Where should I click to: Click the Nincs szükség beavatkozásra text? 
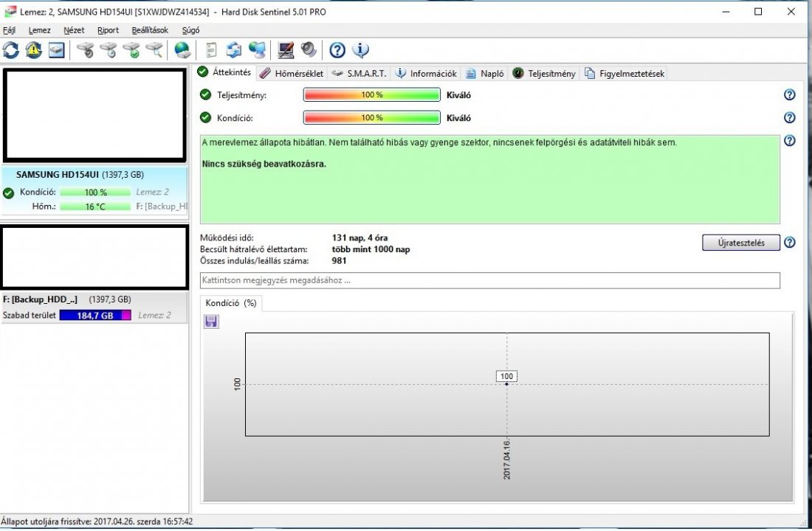tap(264, 164)
